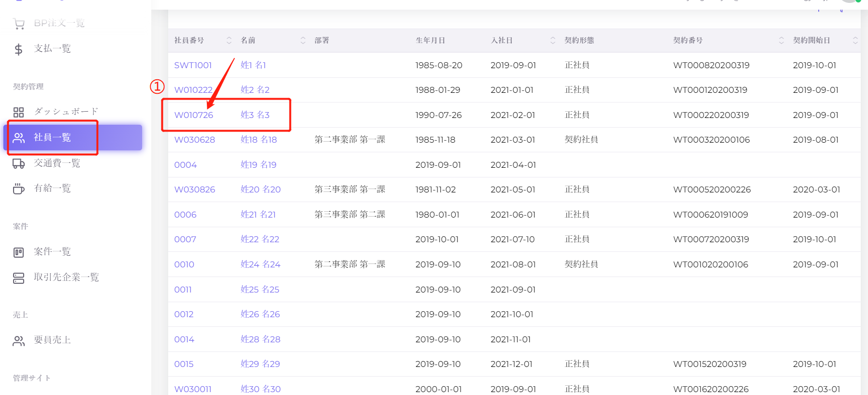Click the 契約開始日 column sort arrows
868x395 pixels.
(x=855, y=41)
